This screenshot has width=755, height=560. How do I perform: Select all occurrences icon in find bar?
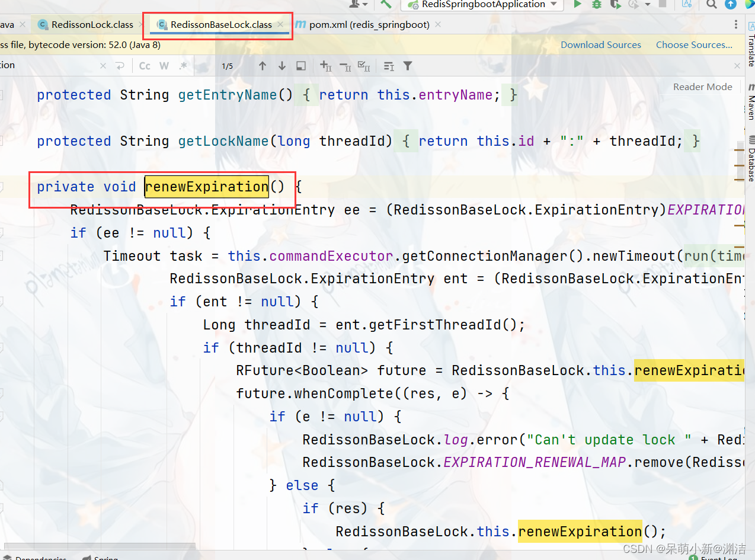pyautogui.click(x=364, y=66)
